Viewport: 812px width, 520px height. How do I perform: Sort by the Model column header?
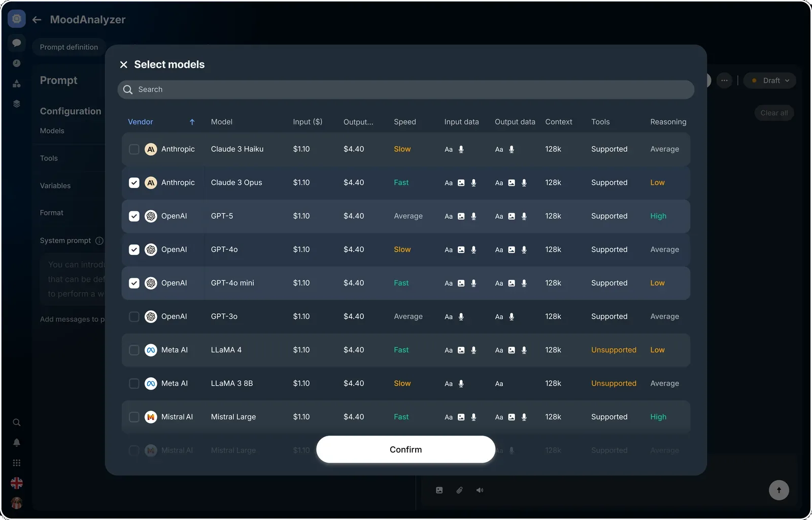click(222, 122)
